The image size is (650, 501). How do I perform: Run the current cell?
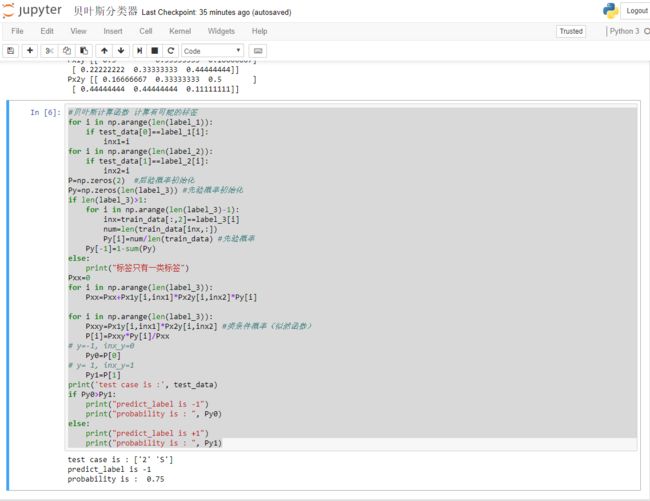(139, 51)
